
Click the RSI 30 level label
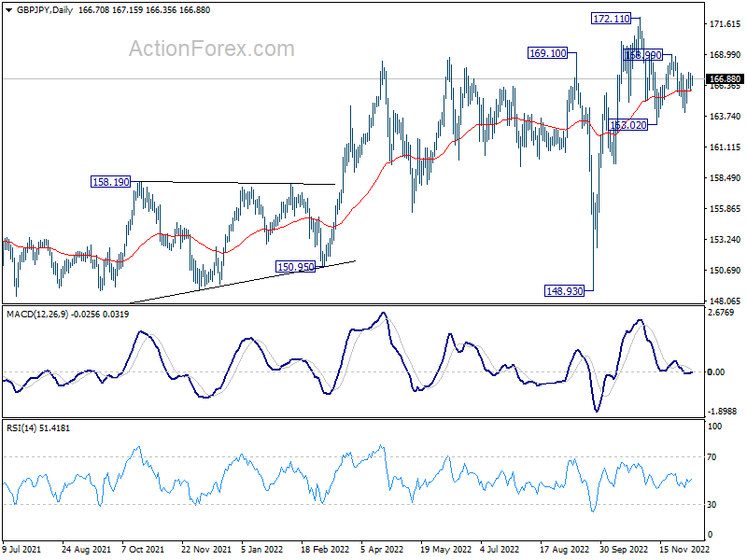(x=712, y=504)
